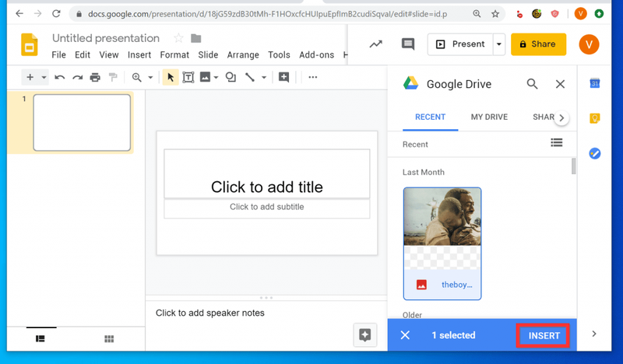Open the View menu
623x364 pixels.
click(x=109, y=54)
